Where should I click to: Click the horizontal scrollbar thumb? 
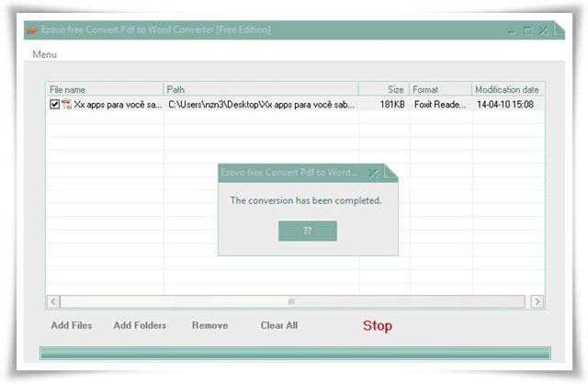pos(292,301)
